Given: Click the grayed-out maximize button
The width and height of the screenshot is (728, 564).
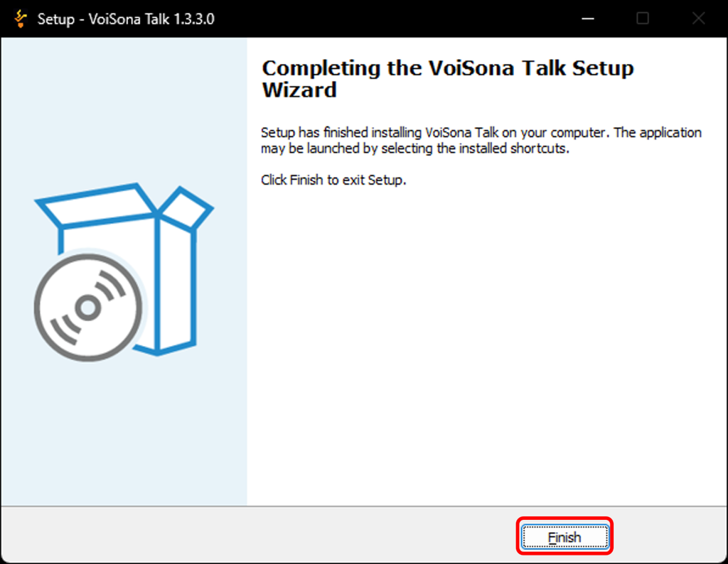Looking at the screenshot, I should pyautogui.click(x=643, y=18).
